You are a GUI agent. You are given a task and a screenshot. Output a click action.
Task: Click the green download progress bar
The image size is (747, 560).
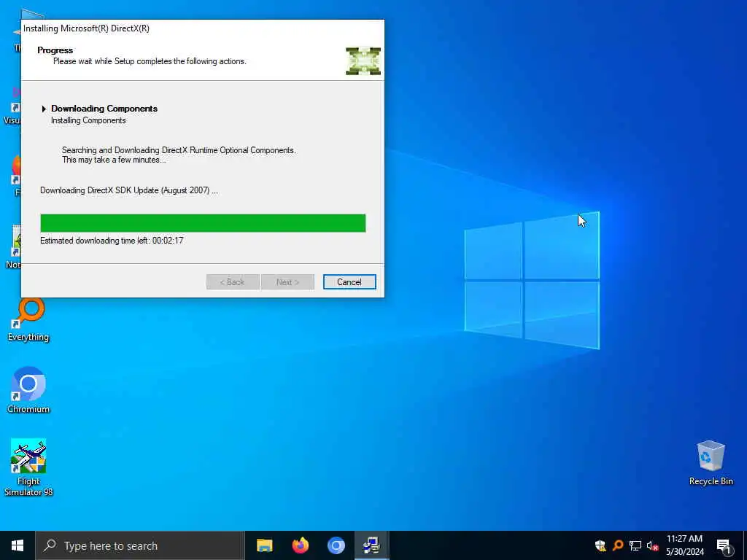[203, 223]
